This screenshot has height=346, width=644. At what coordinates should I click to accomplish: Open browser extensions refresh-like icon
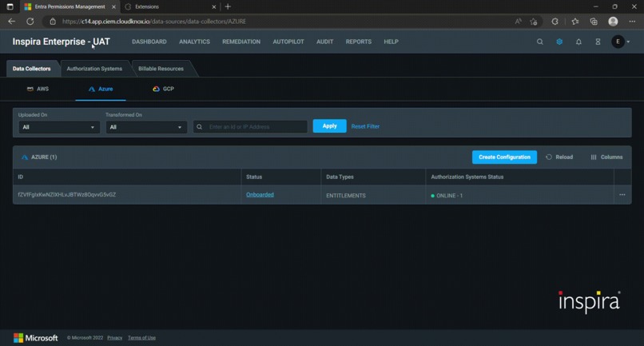[555, 22]
